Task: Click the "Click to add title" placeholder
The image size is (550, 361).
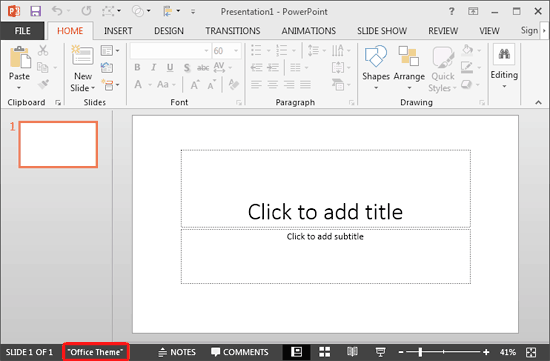Action: (x=326, y=189)
